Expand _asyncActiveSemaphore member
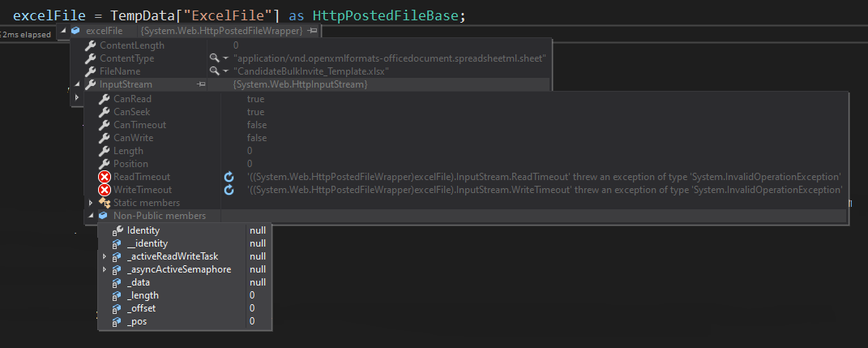This screenshot has height=348, width=868. coord(104,269)
